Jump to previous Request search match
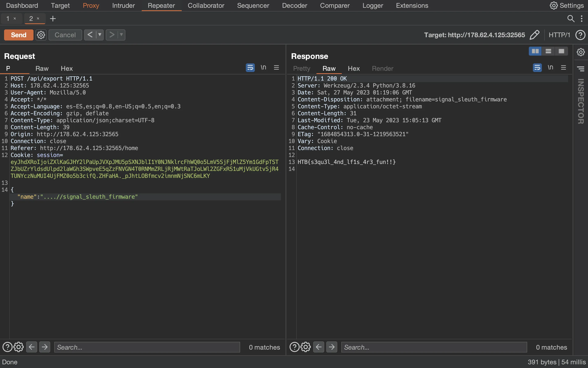This screenshot has height=368, width=588. pyautogui.click(x=32, y=347)
